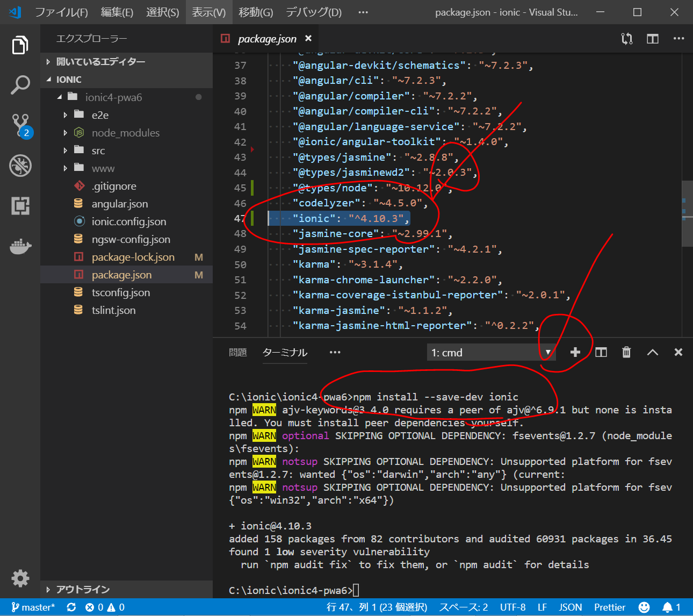Image resolution: width=693 pixels, height=616 pixels.
Task: Open notifications bell in status bar
Action: pos(671,607)
